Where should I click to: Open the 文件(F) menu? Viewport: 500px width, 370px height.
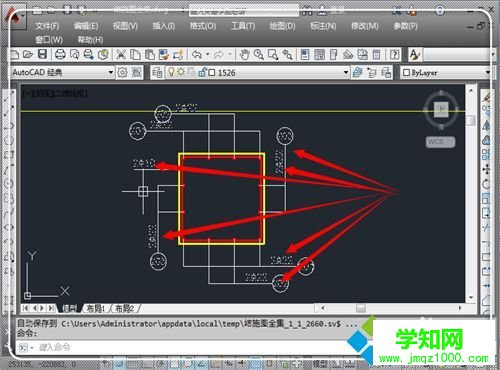[47, 26]
